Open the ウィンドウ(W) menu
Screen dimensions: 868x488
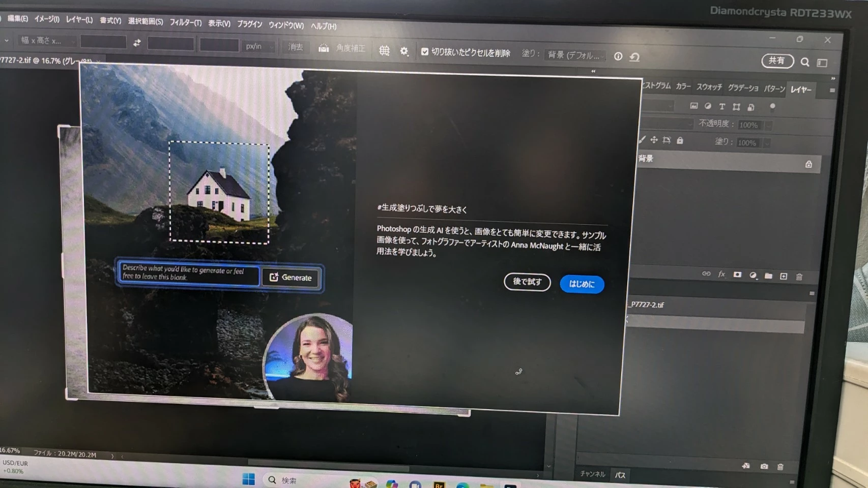pyautogui.click(x=286, y=25)
